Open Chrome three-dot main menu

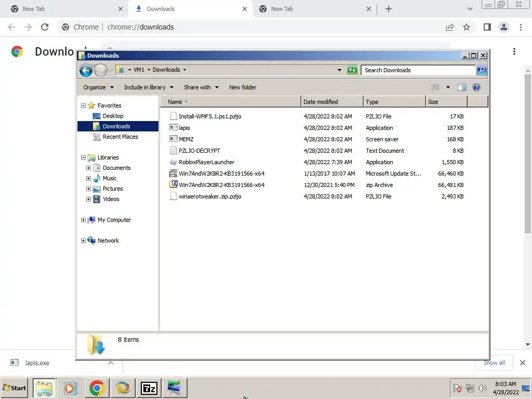pos(521,27)
